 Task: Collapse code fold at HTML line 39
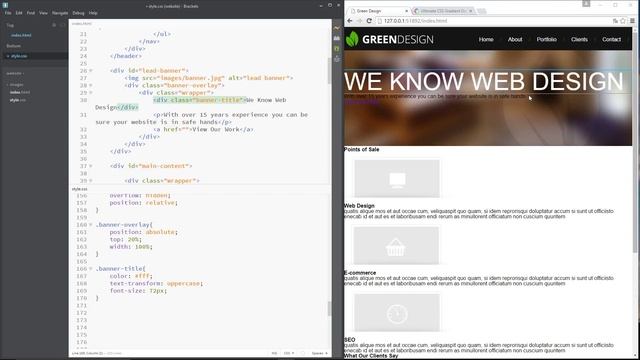click(91, 180)
